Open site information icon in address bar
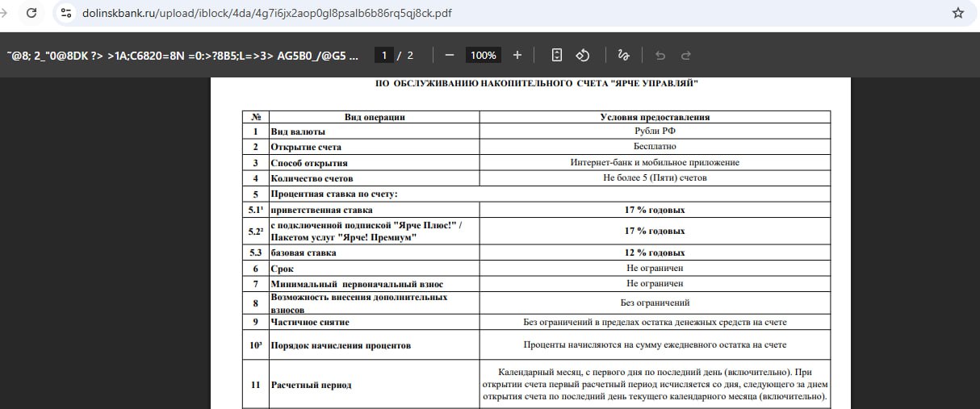The width and height of the screenshot is (980, 409). pyautogui.click(x=67, y=13)
